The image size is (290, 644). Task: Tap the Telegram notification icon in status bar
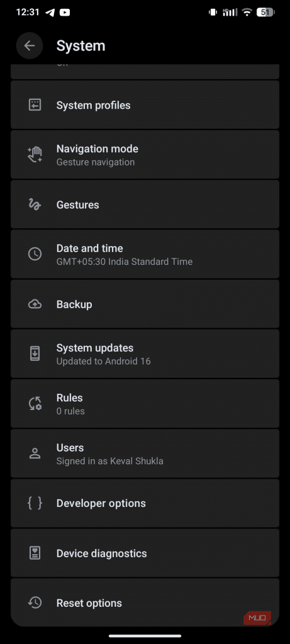[x=50, y=13]
